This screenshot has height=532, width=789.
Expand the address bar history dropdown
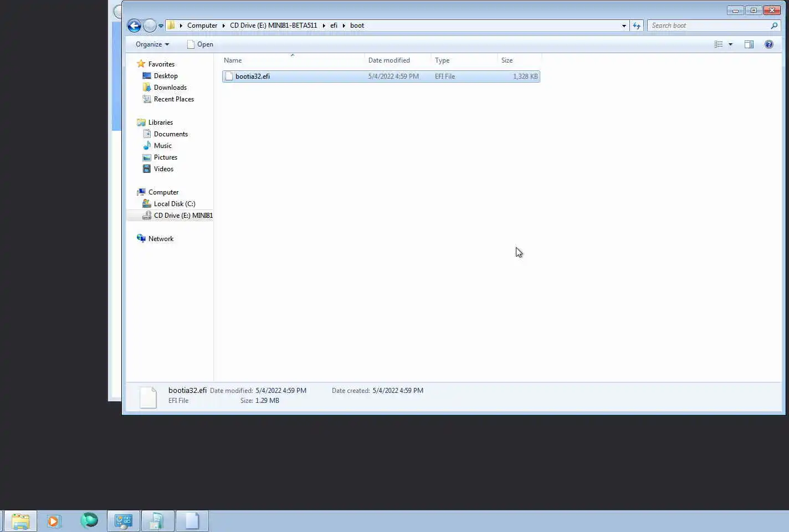[624, 25]
